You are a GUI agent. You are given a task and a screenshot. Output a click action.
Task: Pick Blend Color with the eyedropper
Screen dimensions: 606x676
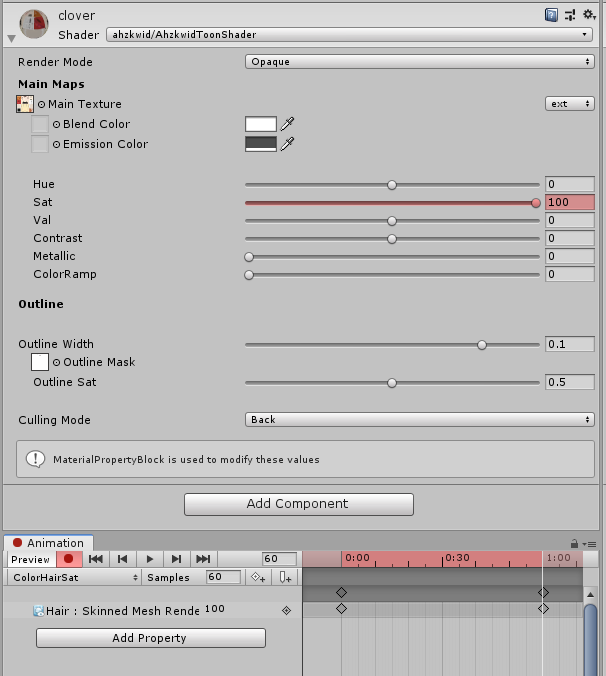coord(287,124)
